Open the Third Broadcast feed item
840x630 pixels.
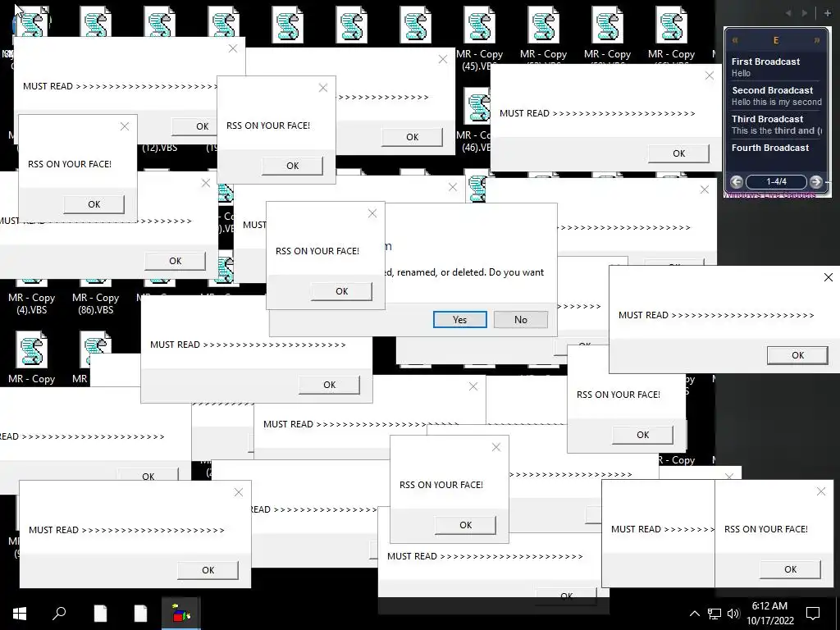click(776, 125)
